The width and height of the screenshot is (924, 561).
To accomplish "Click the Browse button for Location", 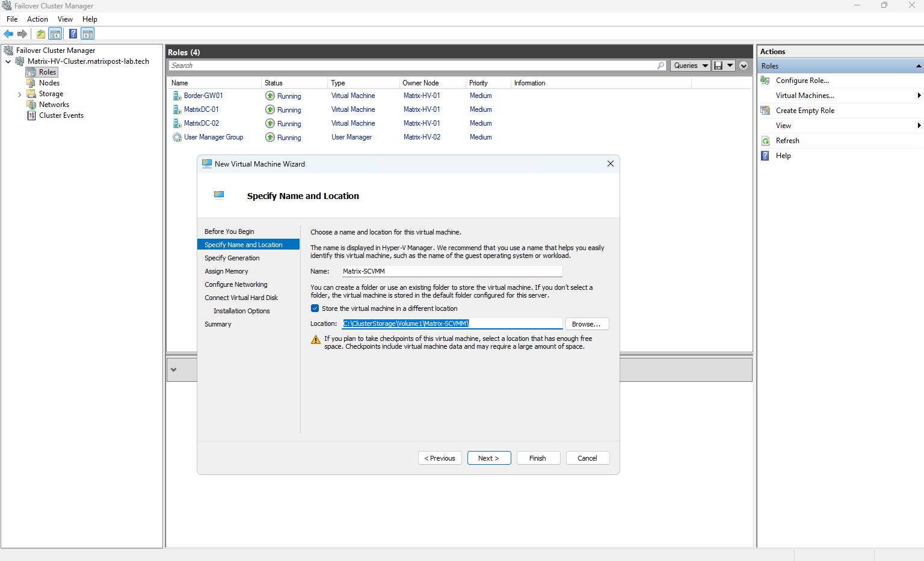I will [x=587, y=324].
